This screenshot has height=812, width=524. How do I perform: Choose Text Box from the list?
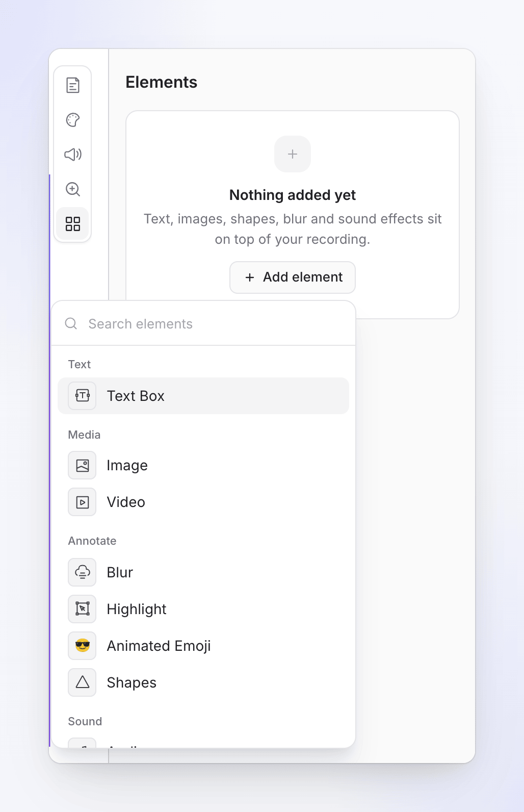tap(203, 396)
